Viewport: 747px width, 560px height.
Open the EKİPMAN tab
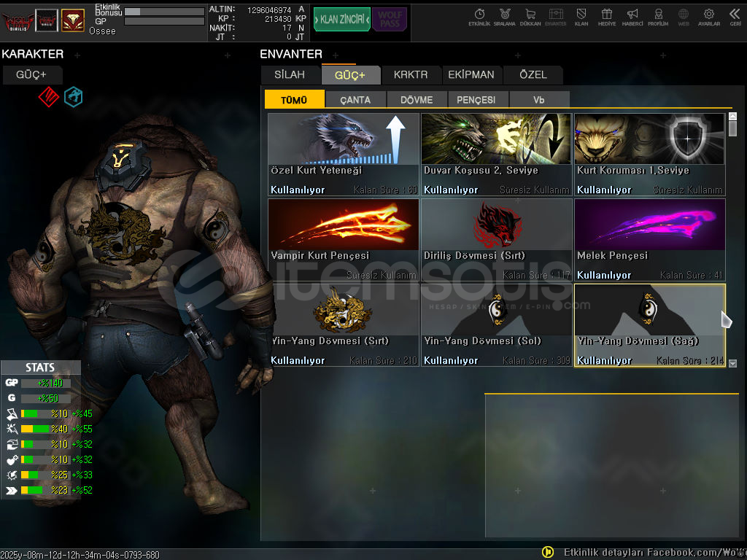click(471, 75)
